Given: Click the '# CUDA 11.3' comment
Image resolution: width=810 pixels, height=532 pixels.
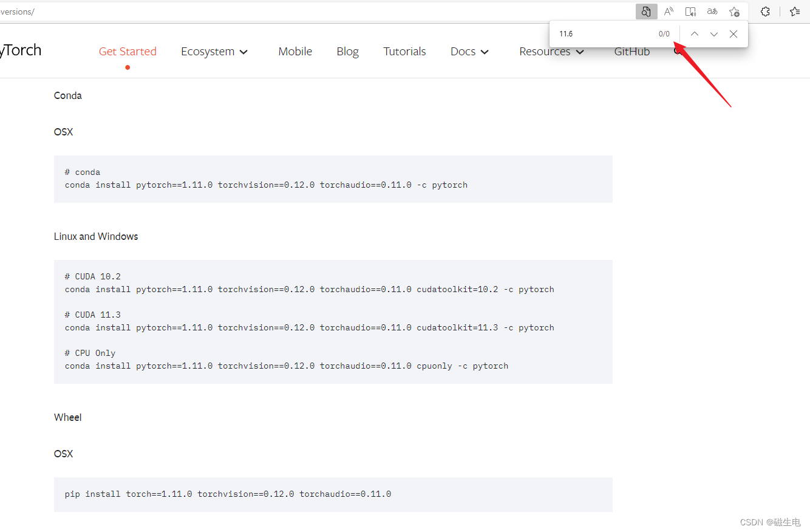Looking at the screenshot, I should pyautogui.click(x=93, y=315).
